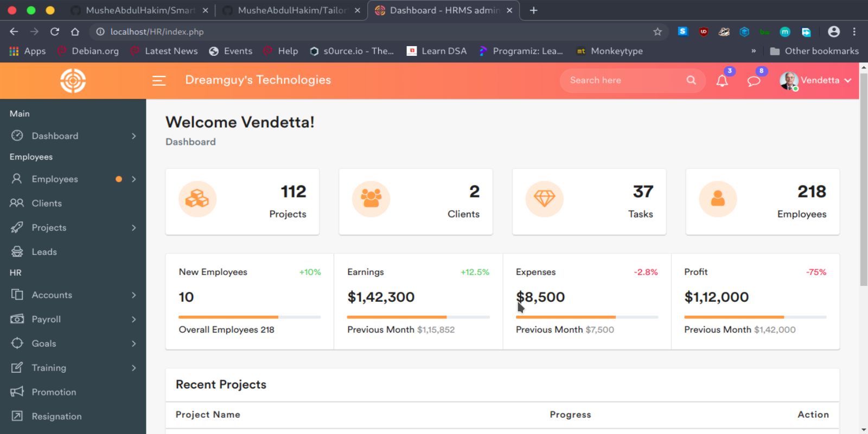
Task: Bookmark this page with star icon
Action: click(658, 32)
